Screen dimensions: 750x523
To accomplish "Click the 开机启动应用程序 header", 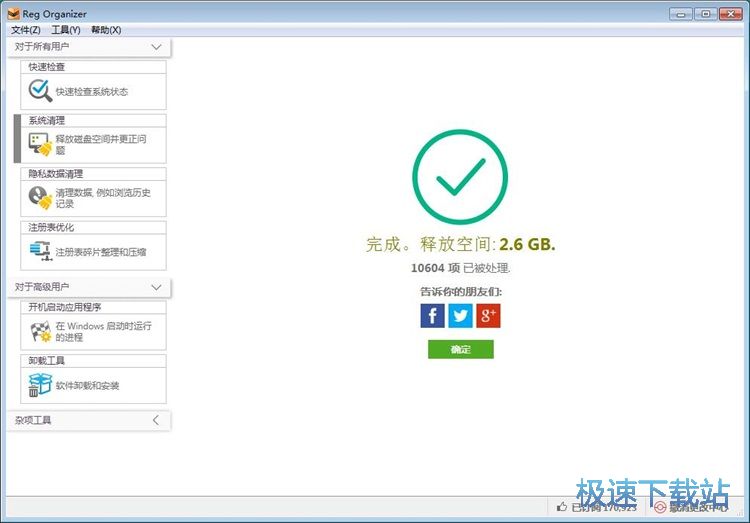I will [x=93, y=307].
